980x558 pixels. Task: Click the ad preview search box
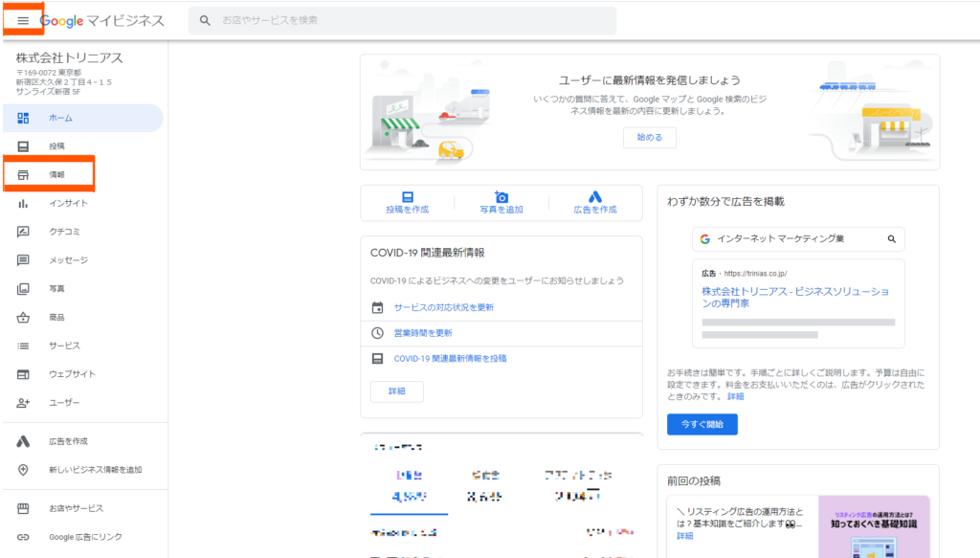coord(798,239)
